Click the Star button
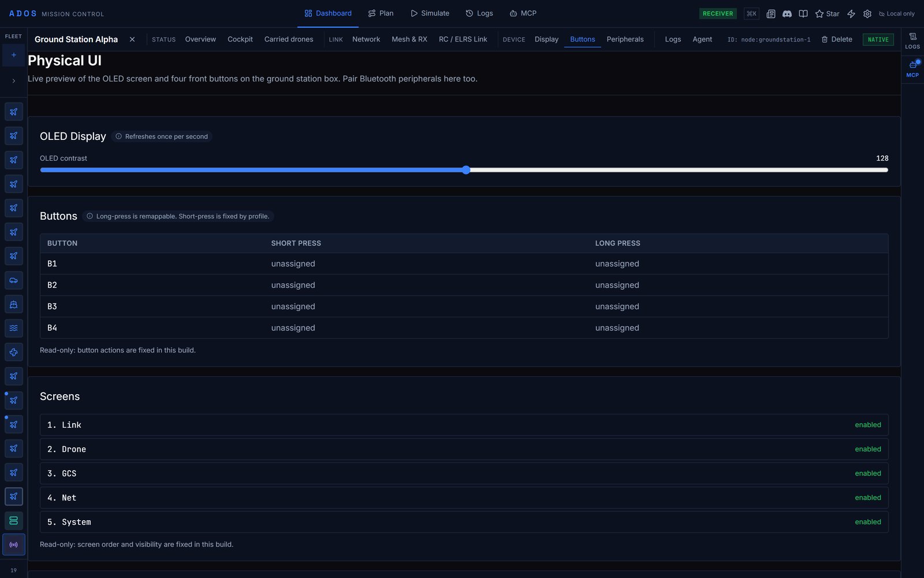This screenshot has width=924, height=578. 827,13
